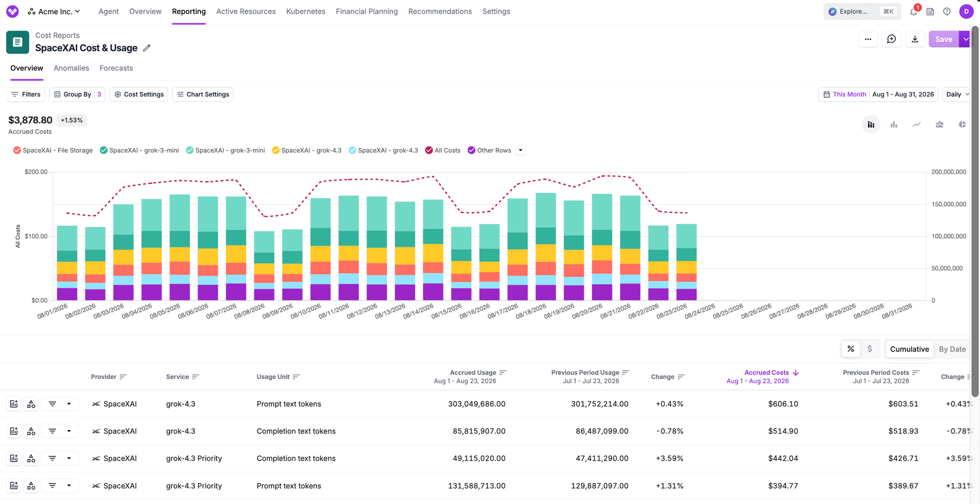Screen dimensions: 980x504
Task: Open the Recommendations tab
Action: pos(440,12)
